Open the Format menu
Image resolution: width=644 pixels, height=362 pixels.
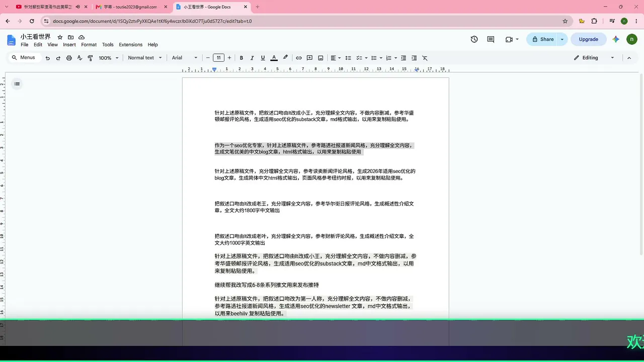coord(89,45)
